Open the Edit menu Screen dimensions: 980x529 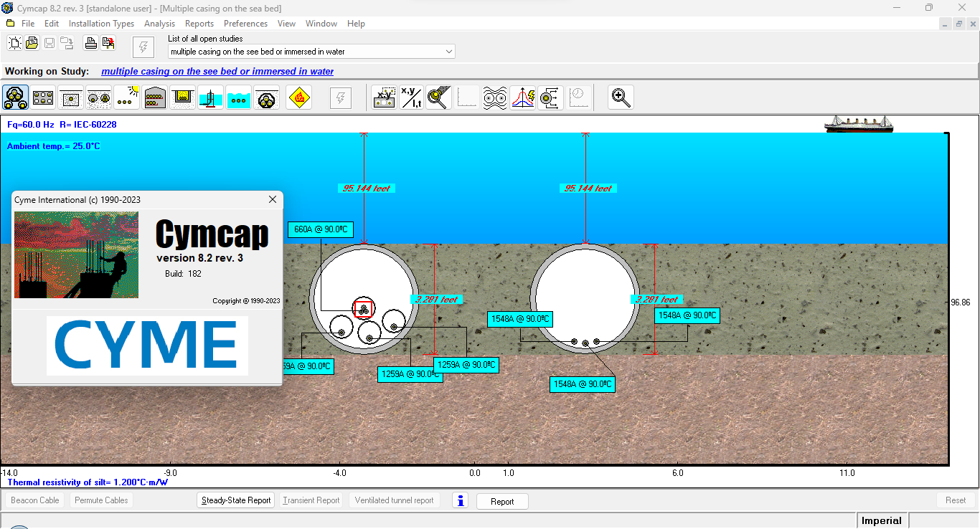point(52,24)
